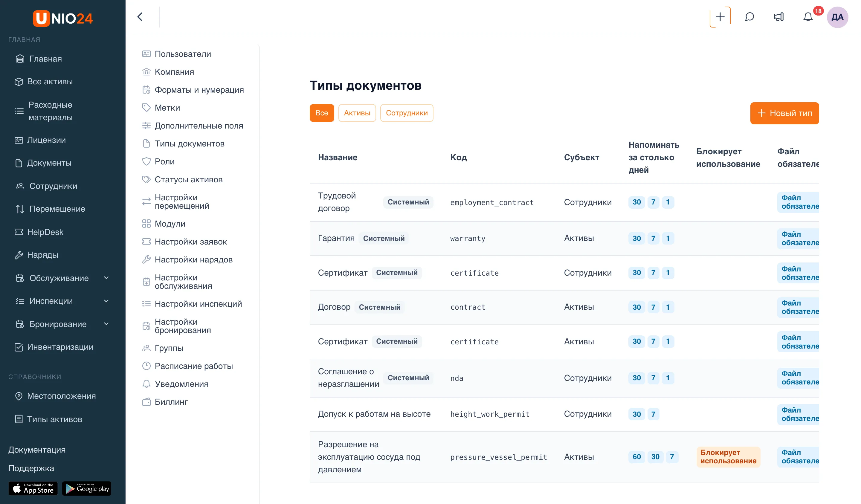The image size is (861, 504).
Task: Open the Трудовой договор row
Action: [564, 202]
